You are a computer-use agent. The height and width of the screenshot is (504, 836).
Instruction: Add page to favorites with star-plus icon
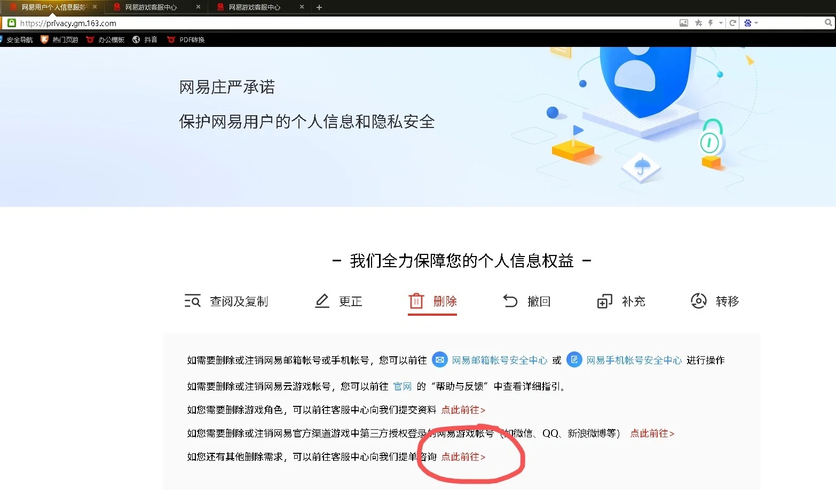pos(698,23)
